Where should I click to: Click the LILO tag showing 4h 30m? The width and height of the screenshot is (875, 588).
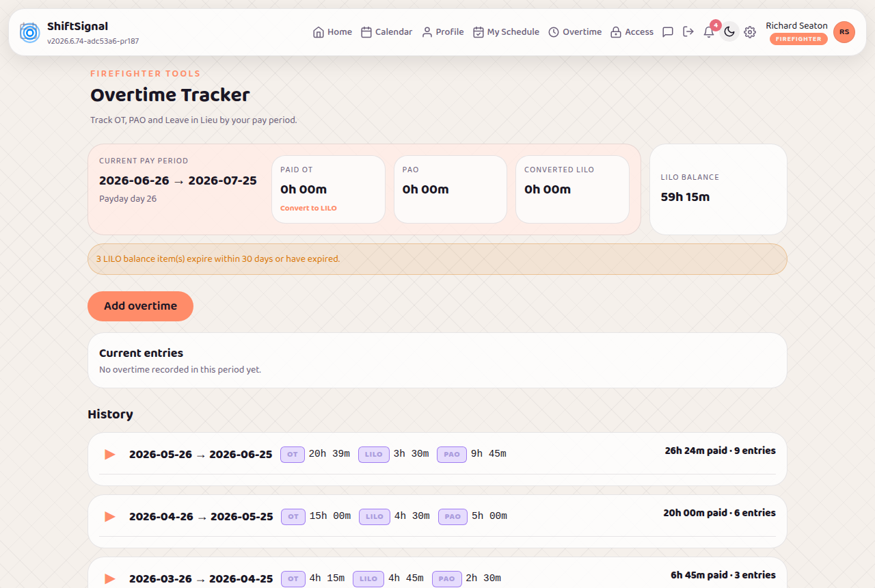tap(375, 516)
